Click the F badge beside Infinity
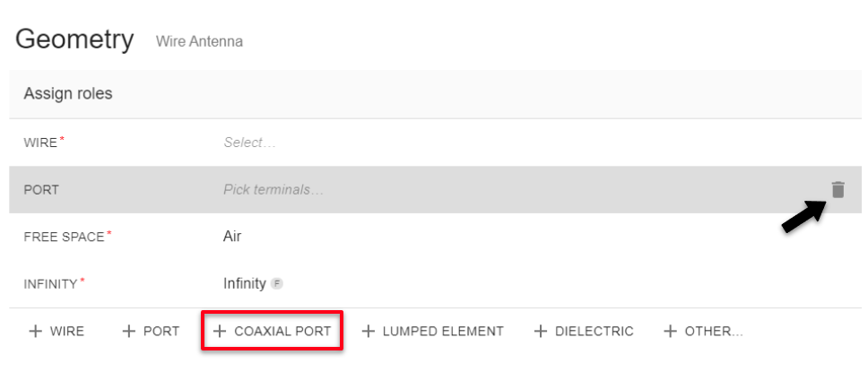This screenshot has height=372, width=868. pos(277,284)
